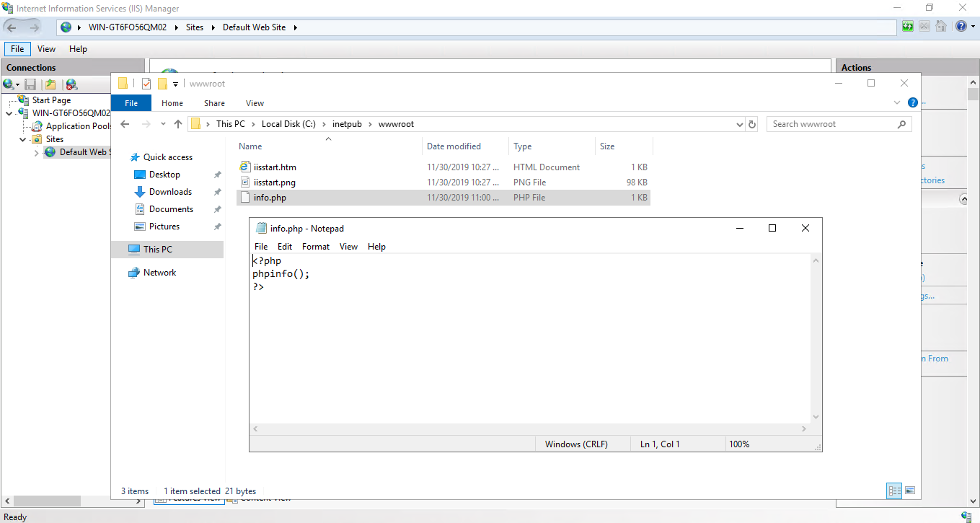Switch to Details view icon in Explorer status bar

[895, 491]
